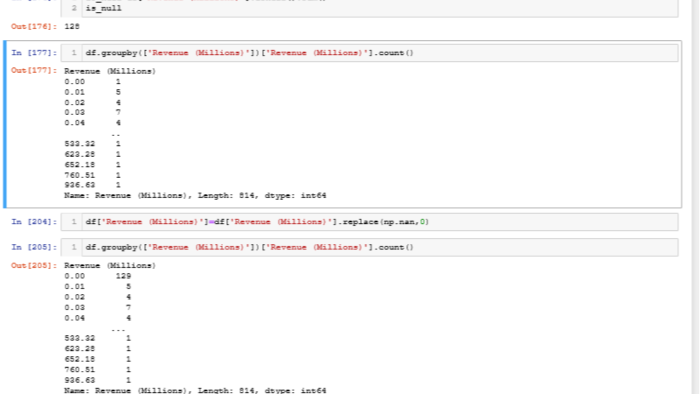This screenshot has width=700, height=394.
Task: Click the 0.03 row in Out[205]
Action: (97, 308)
